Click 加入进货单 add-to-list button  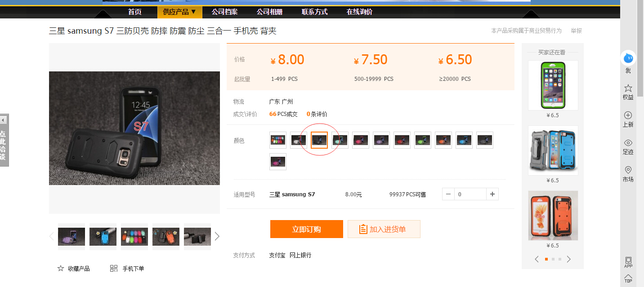(x=384, y=229)
